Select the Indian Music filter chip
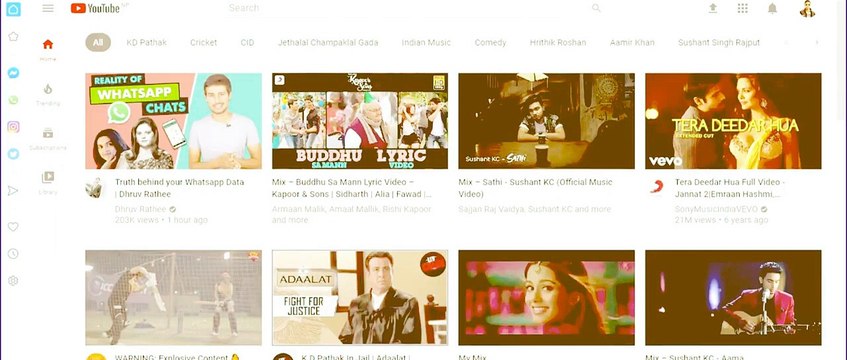Image resolution: width=847 pixels, height=360 pixels. (426, 42)
